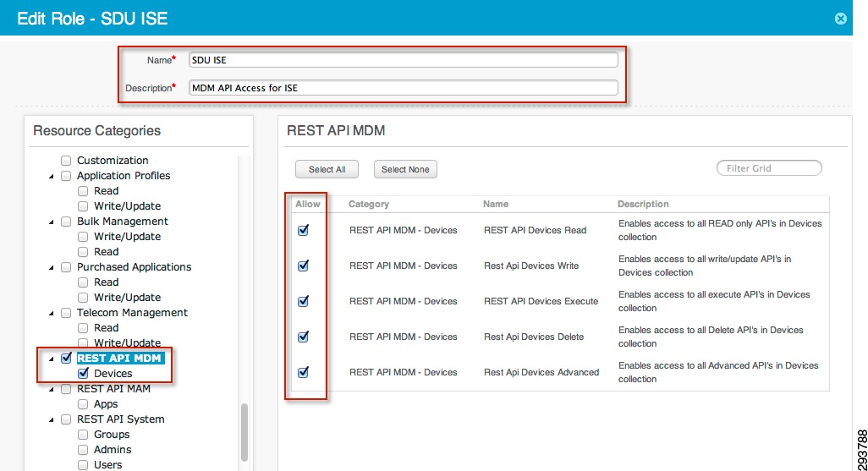Viewport: 868px width, 471px height.
Task: Close the Edit Role dialog
Action: [x=840, y=19]
